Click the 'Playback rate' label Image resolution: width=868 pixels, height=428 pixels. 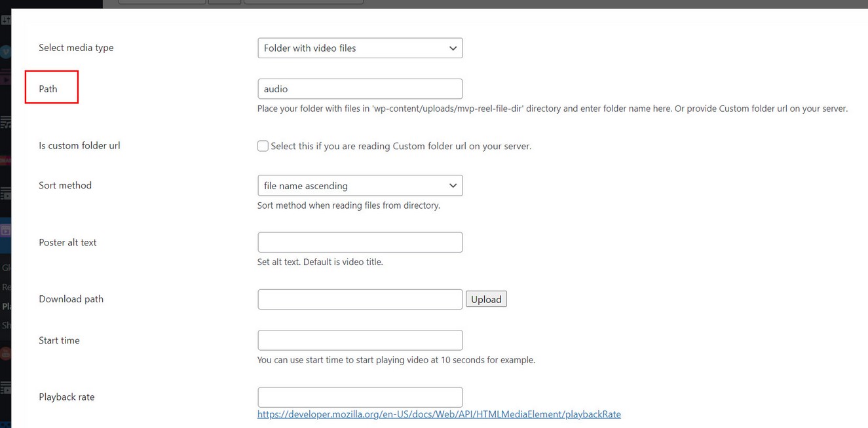66,397
